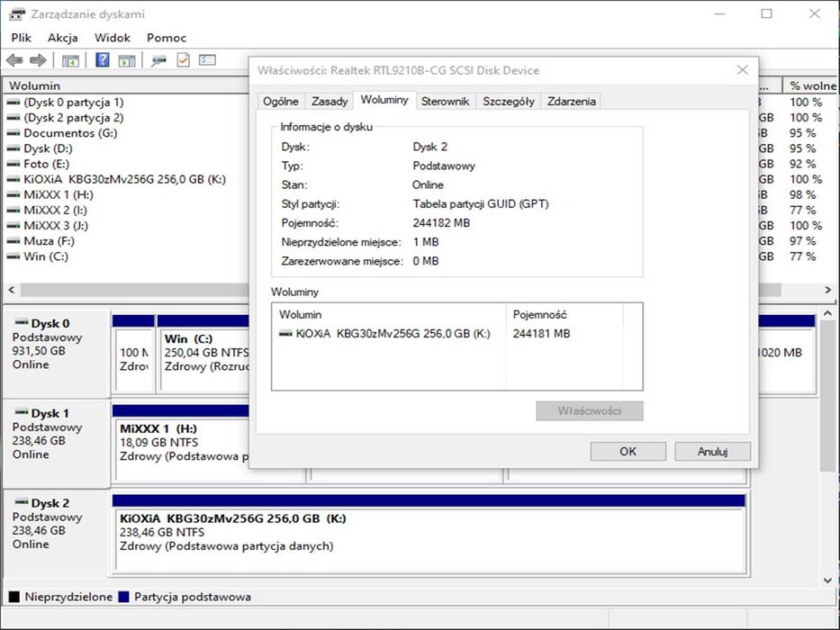
Task: Click the Anuluj button
Action: (x=712, y=452)
